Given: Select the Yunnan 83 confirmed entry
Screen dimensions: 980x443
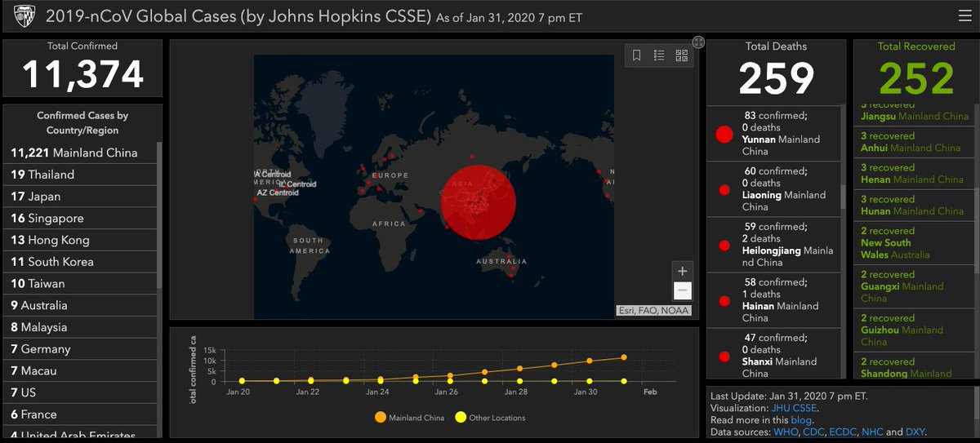Looking at the screenshot, I should click(x=773, y=134).
